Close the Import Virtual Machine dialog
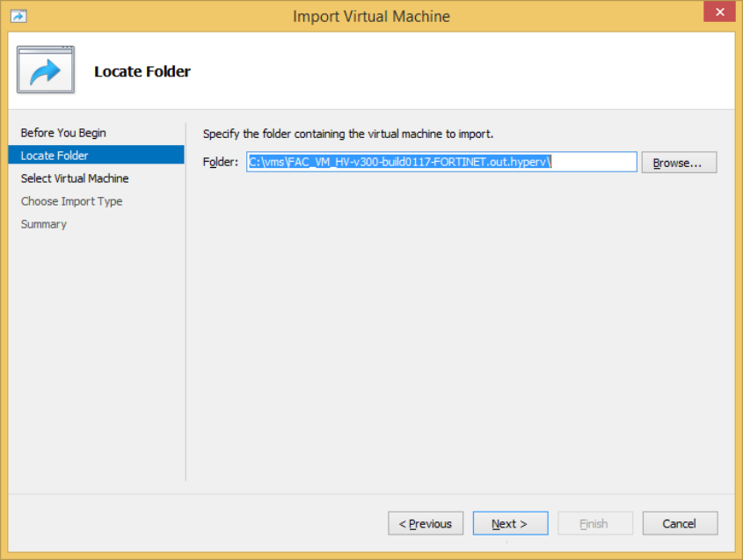Screen dimensions: 743x560 click(719, 11)
